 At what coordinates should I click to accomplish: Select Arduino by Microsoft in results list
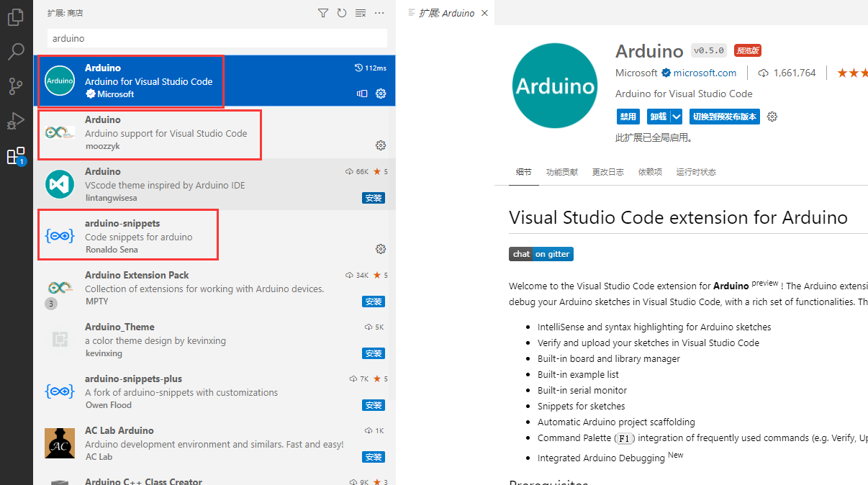[214, 81]
